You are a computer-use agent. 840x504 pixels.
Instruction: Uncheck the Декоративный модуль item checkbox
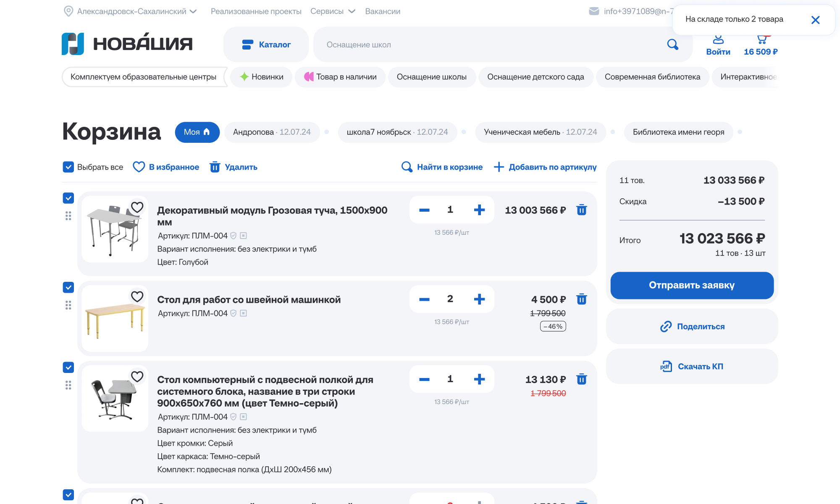pyautogui.click(x=68, y=198)
